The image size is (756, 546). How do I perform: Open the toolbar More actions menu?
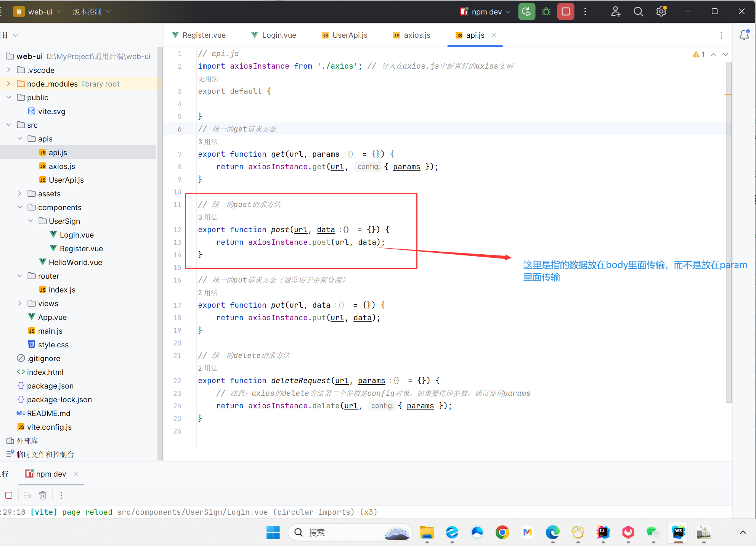585,12
